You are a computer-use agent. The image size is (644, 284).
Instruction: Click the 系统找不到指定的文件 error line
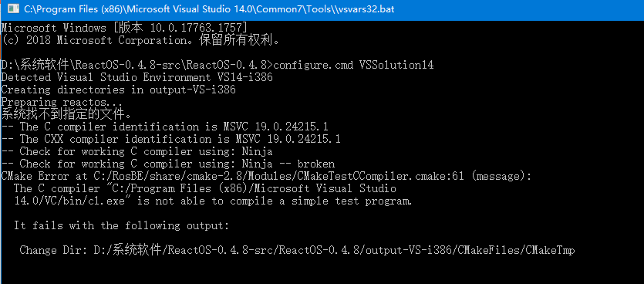click(x=66, y=113)
